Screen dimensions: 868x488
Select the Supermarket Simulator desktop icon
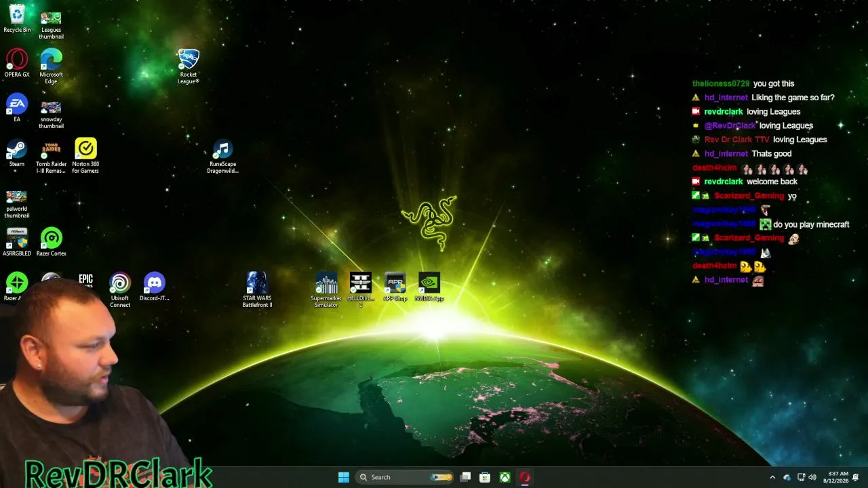coord(326,290)
